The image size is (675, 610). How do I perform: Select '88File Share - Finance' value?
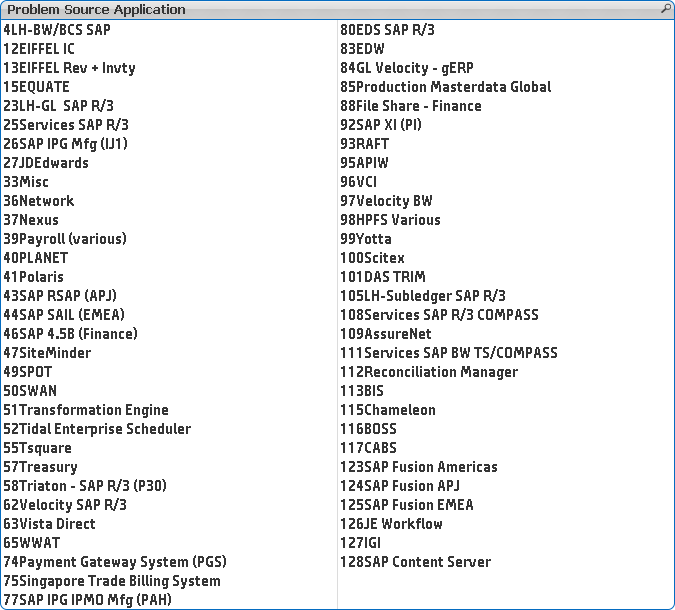[x=506, y=105]
